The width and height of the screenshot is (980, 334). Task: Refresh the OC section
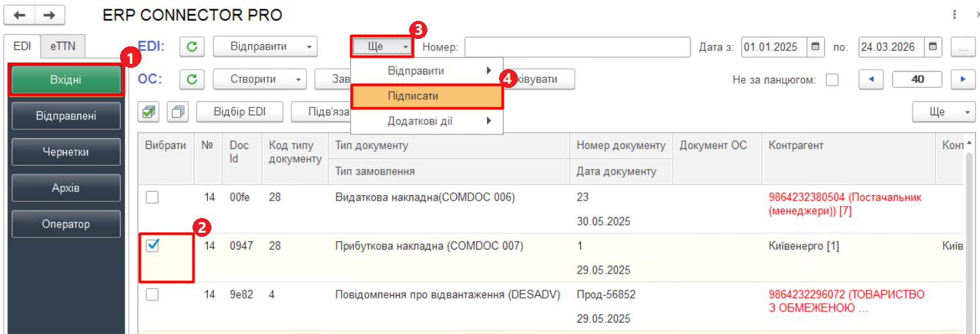pyautogui.click(x=192, y=79)
